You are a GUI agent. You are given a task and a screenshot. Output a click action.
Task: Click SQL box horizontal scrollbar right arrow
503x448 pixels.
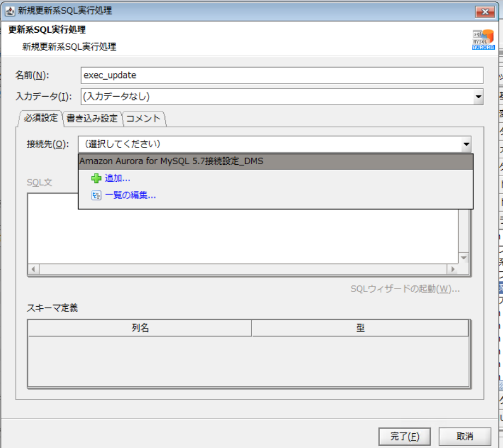point(451,269)
